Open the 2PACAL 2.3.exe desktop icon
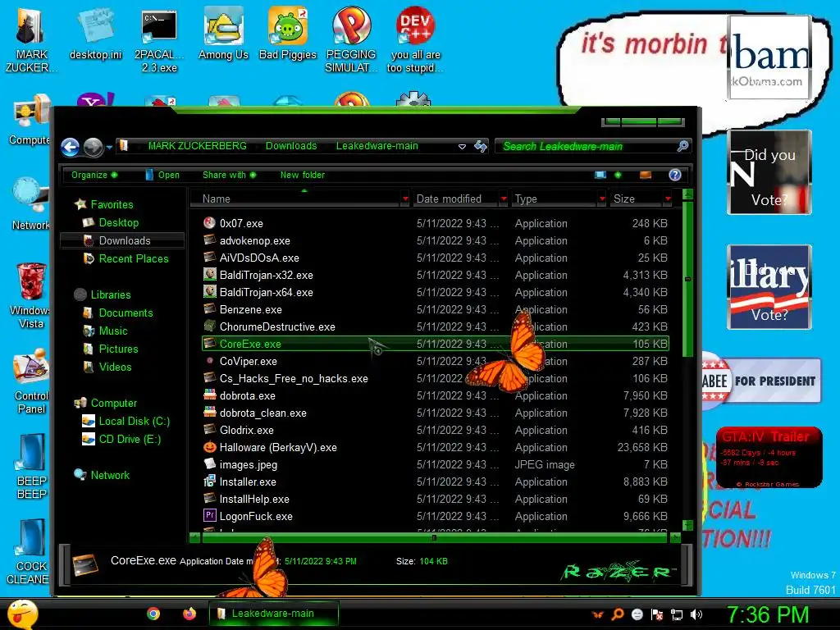The height and width of the screenshot is (630, 840). pos(159,40)
